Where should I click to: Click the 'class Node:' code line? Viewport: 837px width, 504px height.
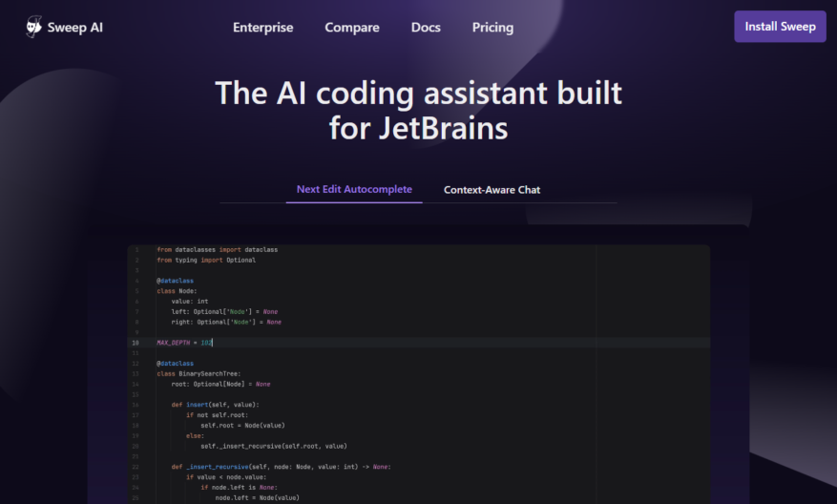click(x=177, y=291)
